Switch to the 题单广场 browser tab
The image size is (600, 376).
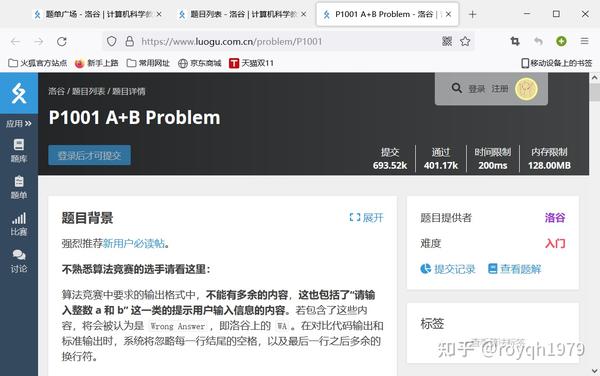coord(98,14)
